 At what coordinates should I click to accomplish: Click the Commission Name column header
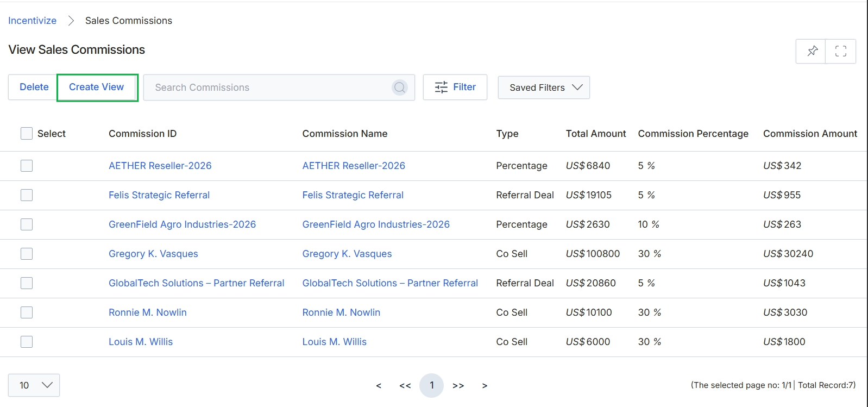(x=345, y=134)
